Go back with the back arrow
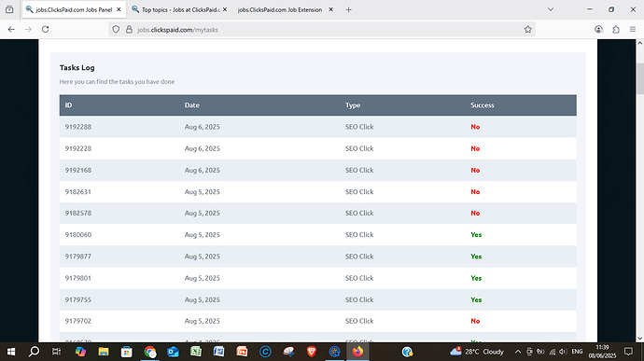Viewport: 644px width, 361px height. pos(11,29)
